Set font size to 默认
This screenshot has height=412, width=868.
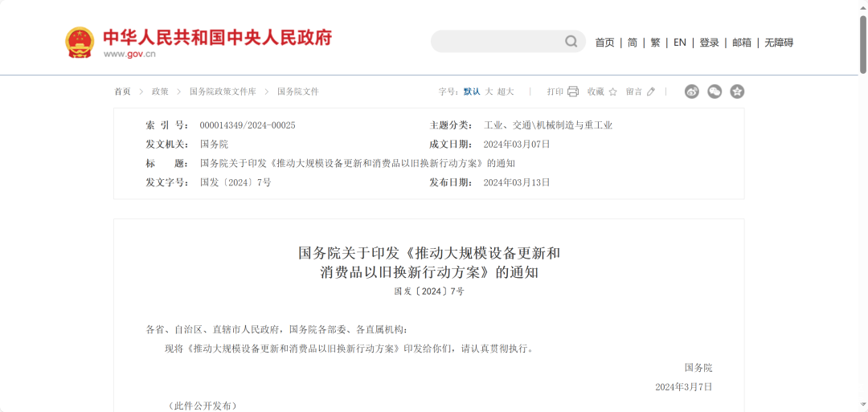point(472,92)
